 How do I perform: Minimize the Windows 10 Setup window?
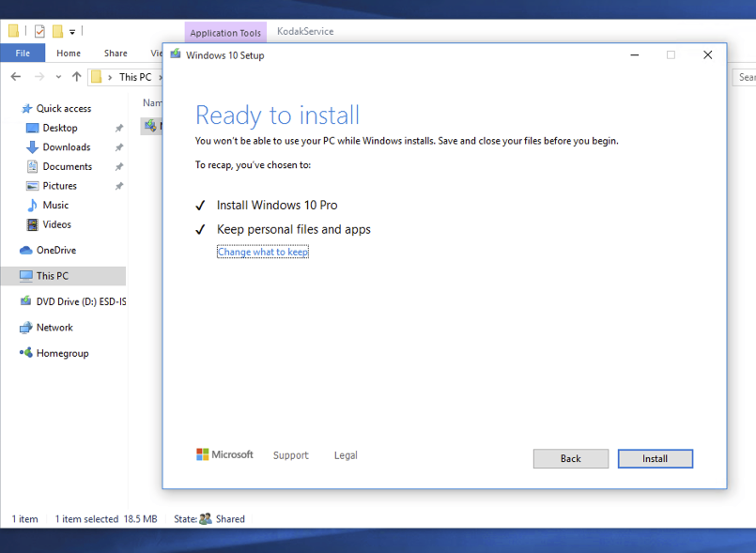tap(635, 55)
